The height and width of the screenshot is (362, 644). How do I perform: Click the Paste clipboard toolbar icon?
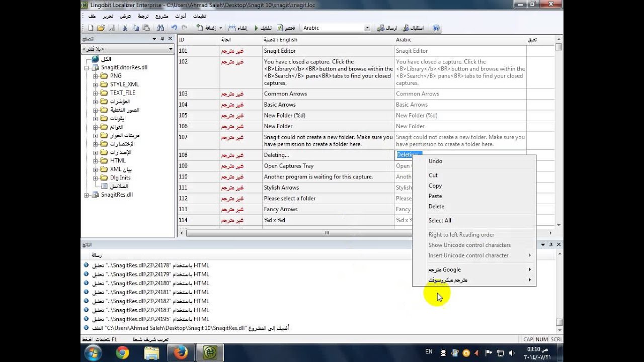(x=146, y=28)
